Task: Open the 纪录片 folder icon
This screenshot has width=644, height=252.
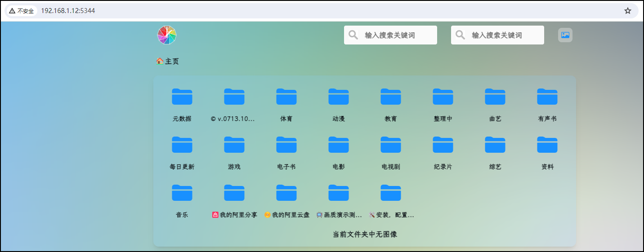Action: pyautogui.click(x=443, y=145)
